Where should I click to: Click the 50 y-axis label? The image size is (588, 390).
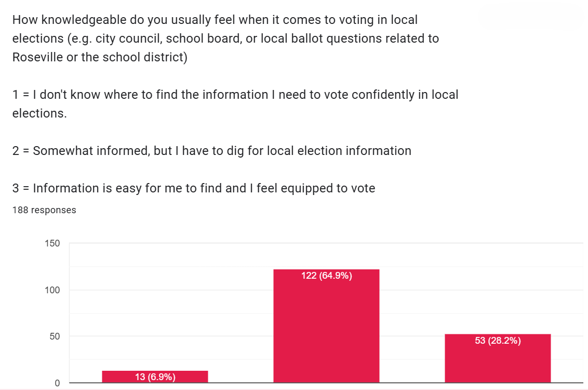pos(55,336)
